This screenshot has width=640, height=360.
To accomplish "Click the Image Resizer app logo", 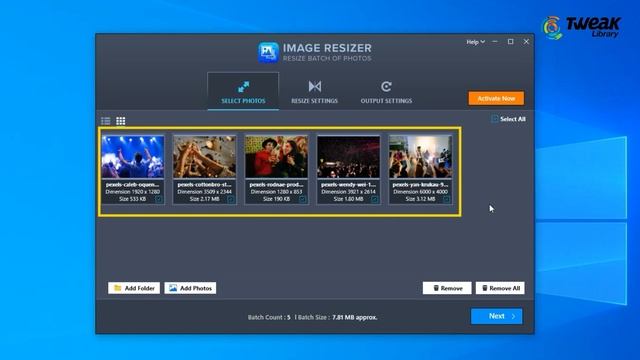I will tap(268, 52).
